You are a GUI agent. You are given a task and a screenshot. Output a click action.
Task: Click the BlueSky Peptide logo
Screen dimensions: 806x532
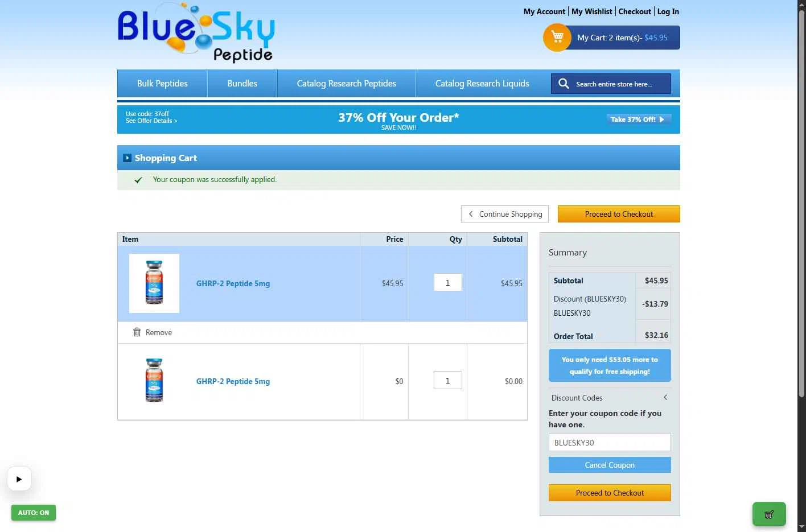tap(196, 32)
